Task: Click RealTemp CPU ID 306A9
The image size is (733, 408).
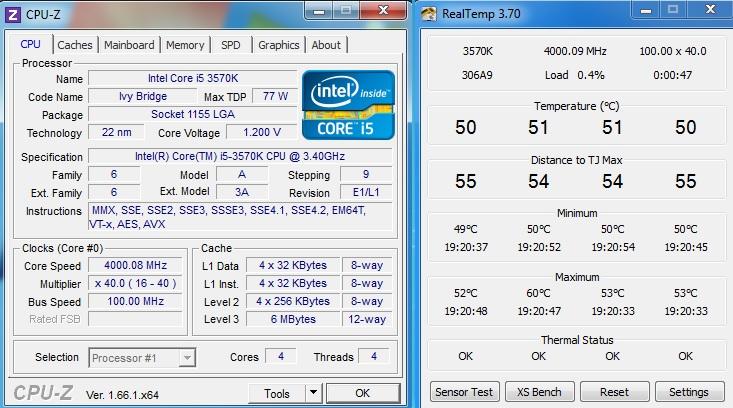Action: coord(477,75)
